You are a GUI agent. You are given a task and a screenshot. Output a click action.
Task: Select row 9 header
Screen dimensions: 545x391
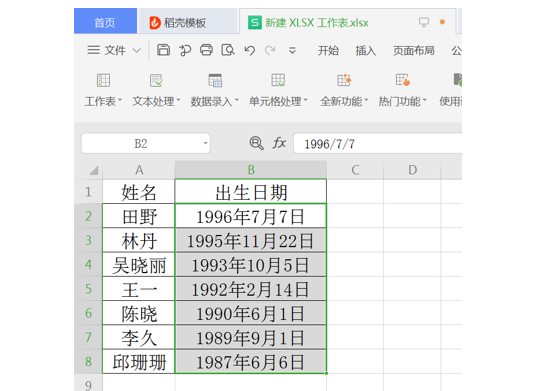[x=88, y=383]
